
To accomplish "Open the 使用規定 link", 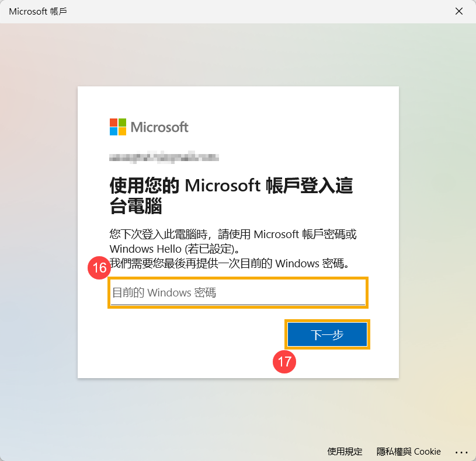I will point(345,451).
